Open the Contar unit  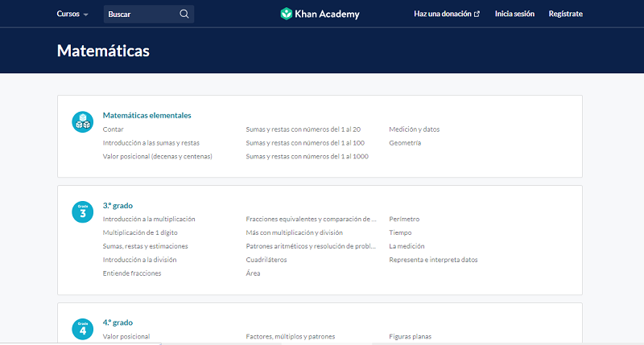pos(113,129)
